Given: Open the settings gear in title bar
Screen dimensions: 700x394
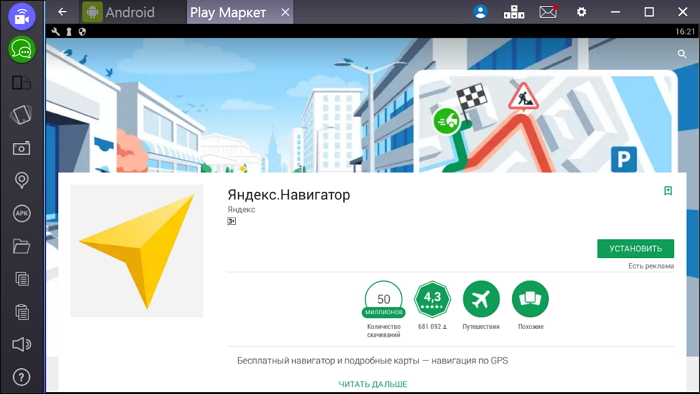Looking at the screenshot, I should coord(581,12).
